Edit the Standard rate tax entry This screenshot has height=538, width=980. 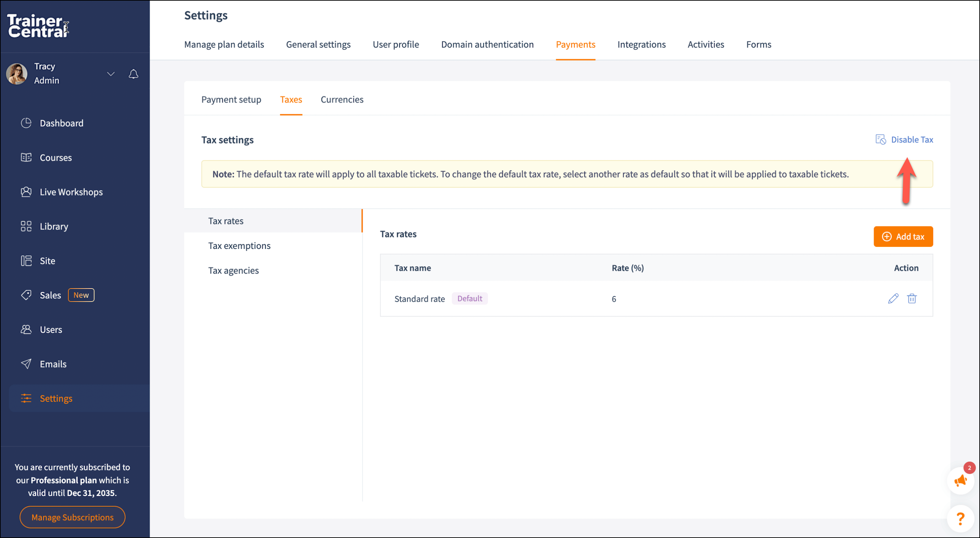pyautogui.click(x=893, y=299)
